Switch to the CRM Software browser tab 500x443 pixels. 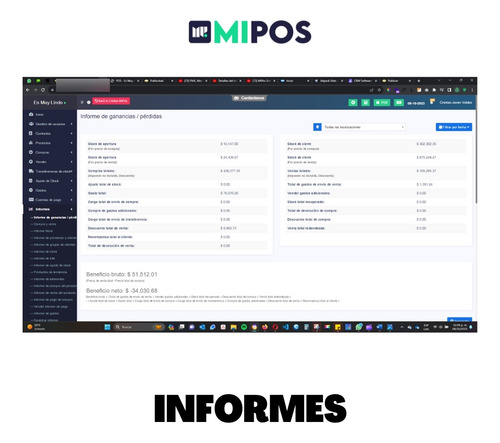coord(362,81)
